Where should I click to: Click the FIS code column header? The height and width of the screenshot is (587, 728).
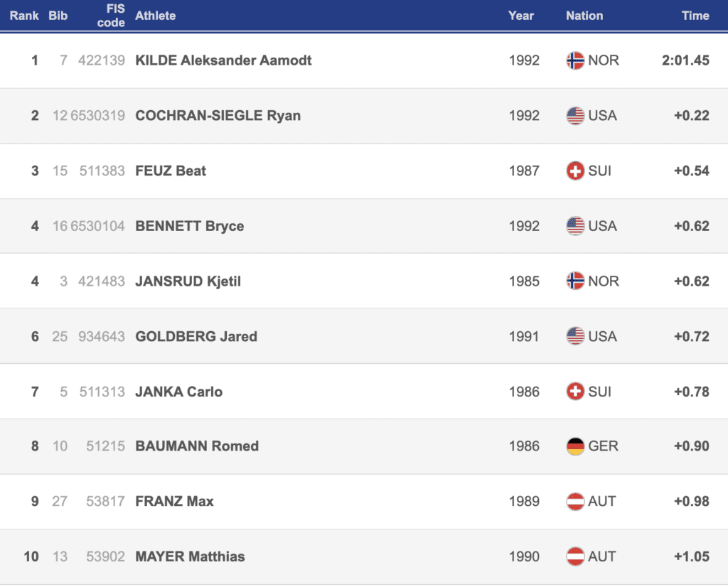pyautogui.click(x=111, y=16)
